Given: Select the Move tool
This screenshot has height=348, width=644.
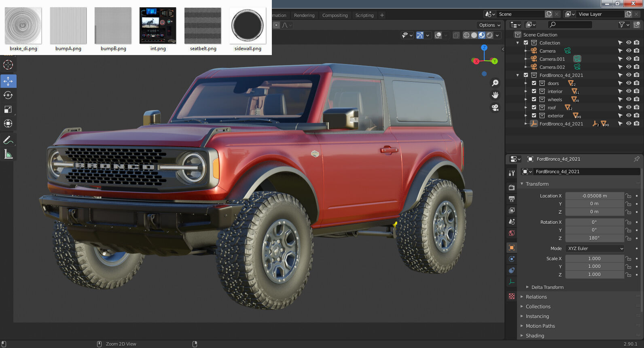Looking at the screenshot, I should (8, 81).
